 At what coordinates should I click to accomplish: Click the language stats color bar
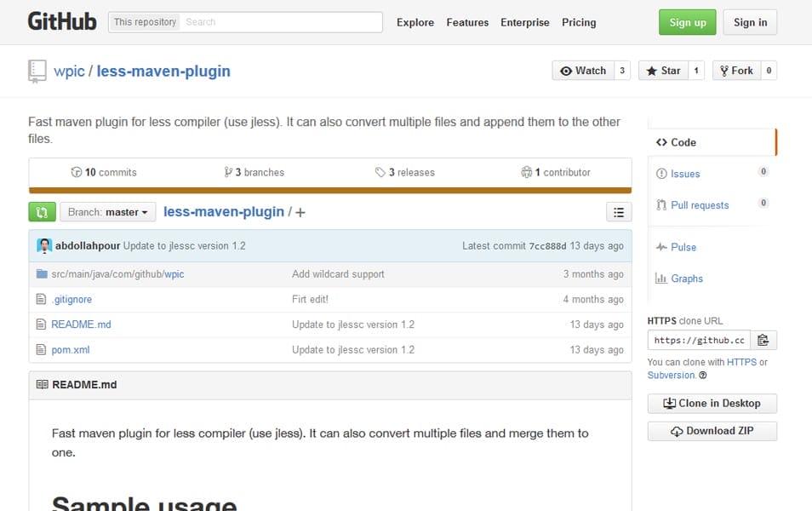(x=330, y=190)
